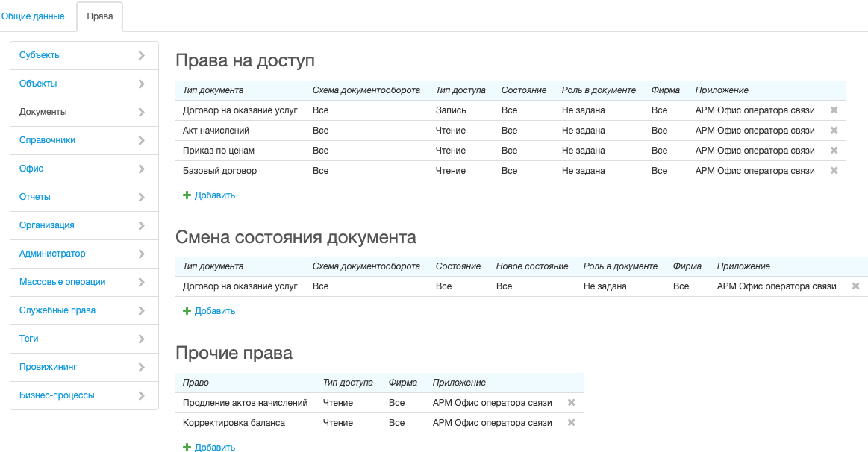Expand the Бизнес-процессы chevron
The image size is (868, 452).
click(x=141, y=395)
